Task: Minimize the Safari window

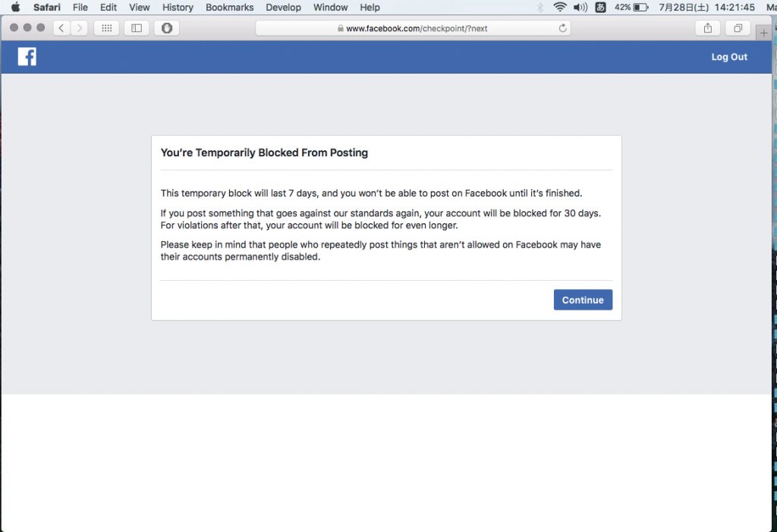Action: 27,28
